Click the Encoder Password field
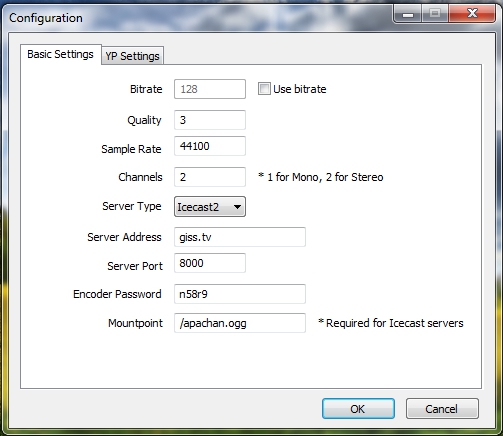This screenshot has height=436, width=503. click(x=240, y=294)
